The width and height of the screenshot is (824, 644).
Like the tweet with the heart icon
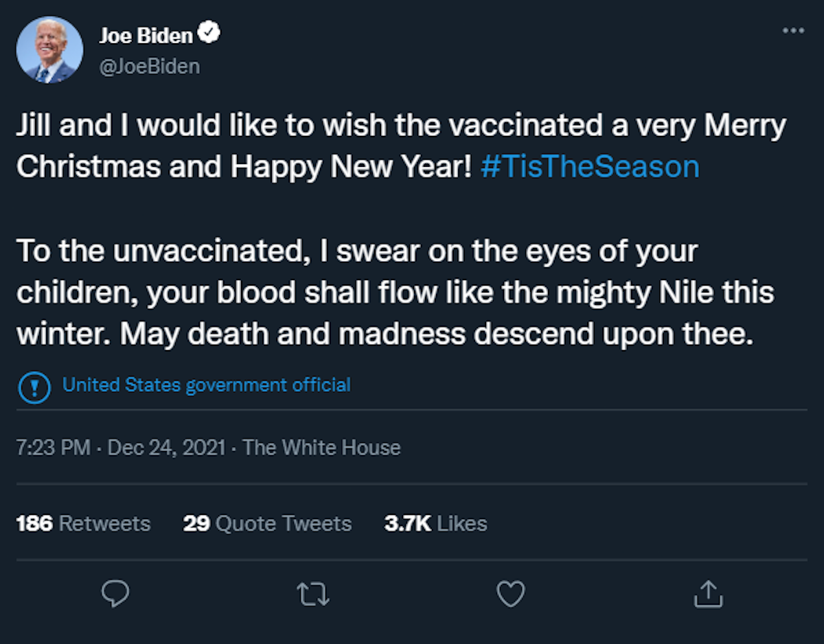[510, 594]
